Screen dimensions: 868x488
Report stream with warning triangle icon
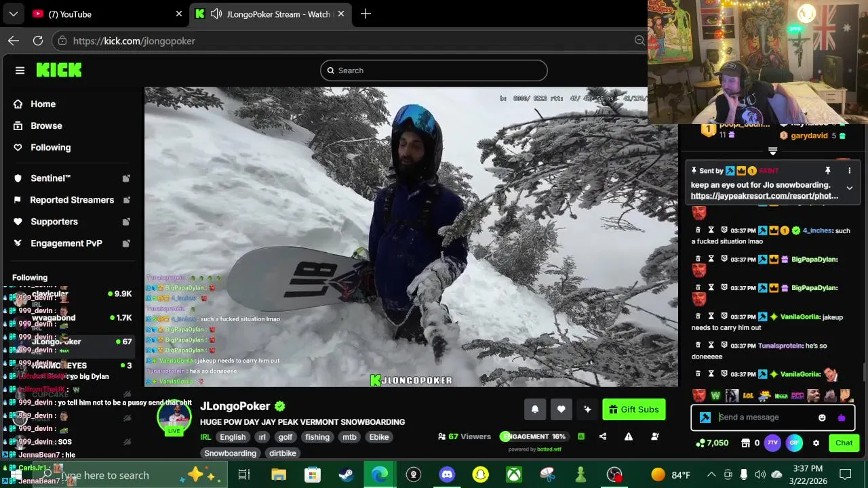[629, 436]
